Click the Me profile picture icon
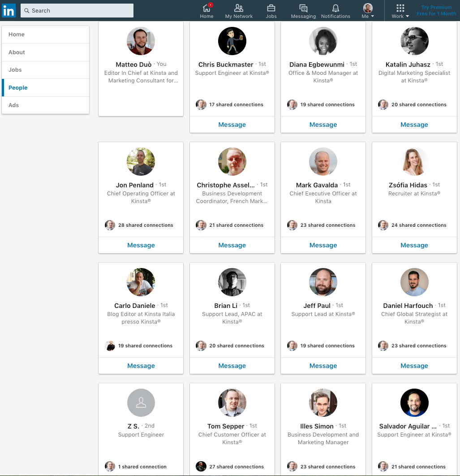Screen dimensions: 460x476 coord(367,8)
